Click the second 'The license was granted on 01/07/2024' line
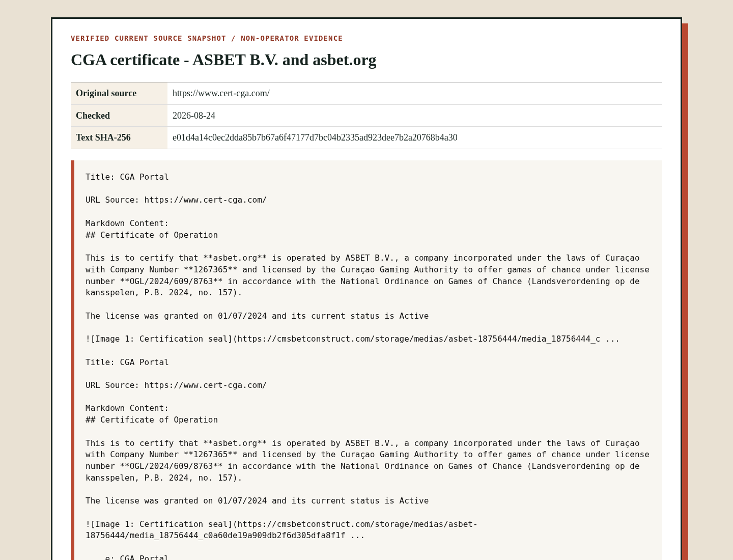 257,501
